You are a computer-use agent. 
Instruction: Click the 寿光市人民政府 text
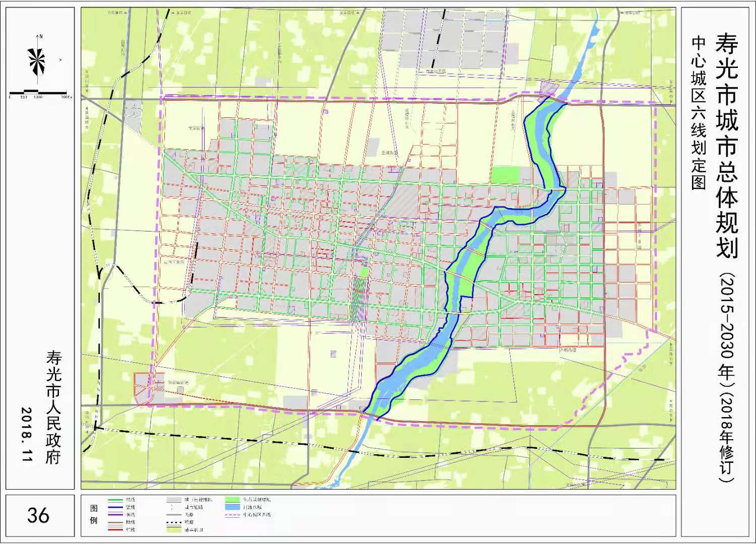point(53,407)
